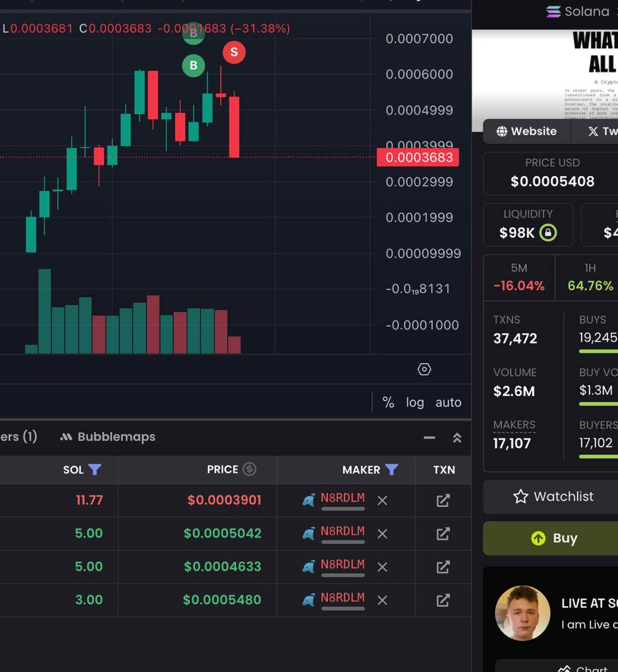The height and width of the screenshot is (672, 618).
Task: Click the $0.0003901 price cell
Action: [224, 500]
